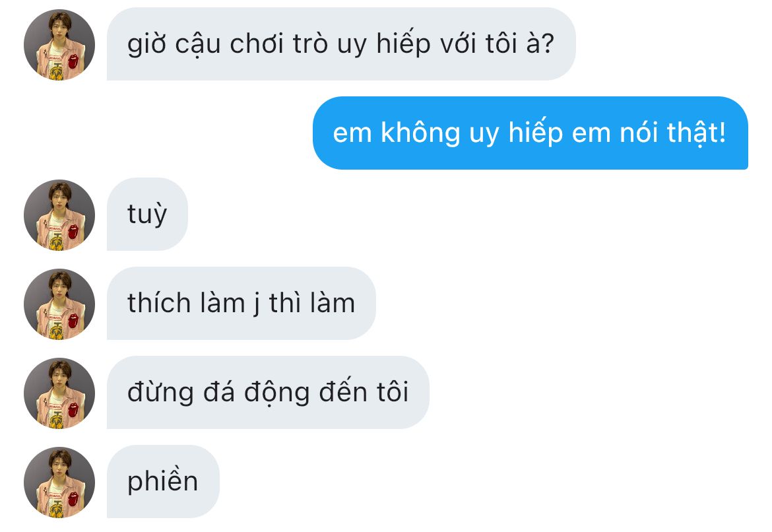Tap avatar beside 'thích làm j thì làm'
Viewport: 772px width, 532px height.
coord(59,304)
